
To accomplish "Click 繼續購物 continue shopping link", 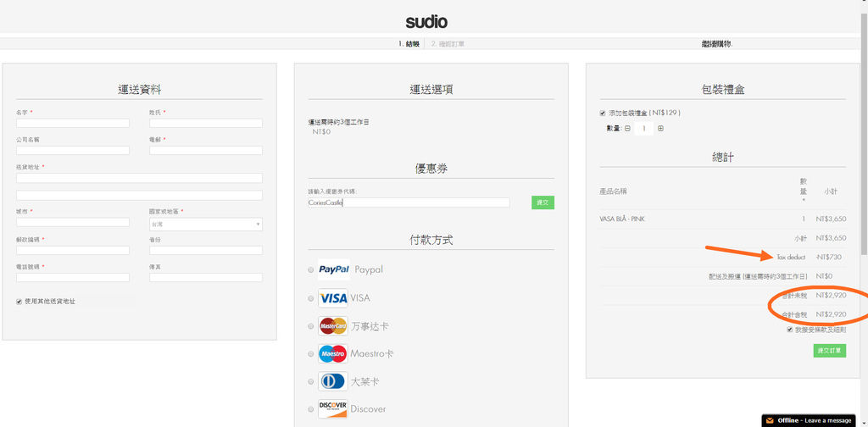I will [716, 44].
